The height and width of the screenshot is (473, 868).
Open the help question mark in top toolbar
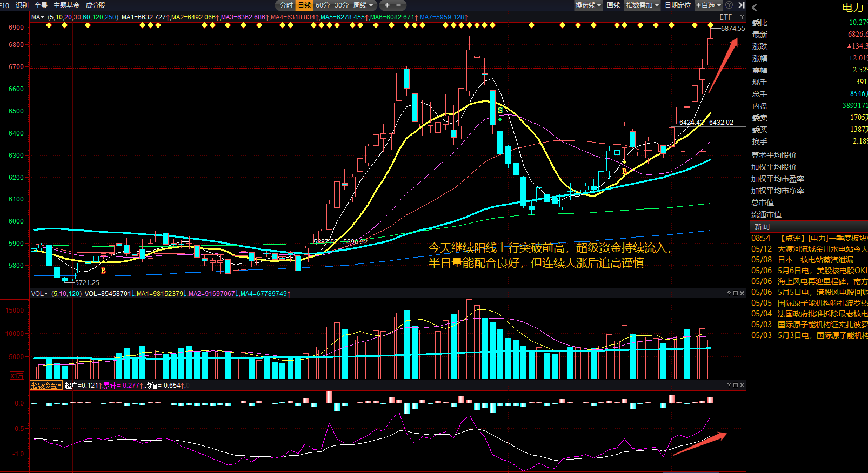click(729, 5)
